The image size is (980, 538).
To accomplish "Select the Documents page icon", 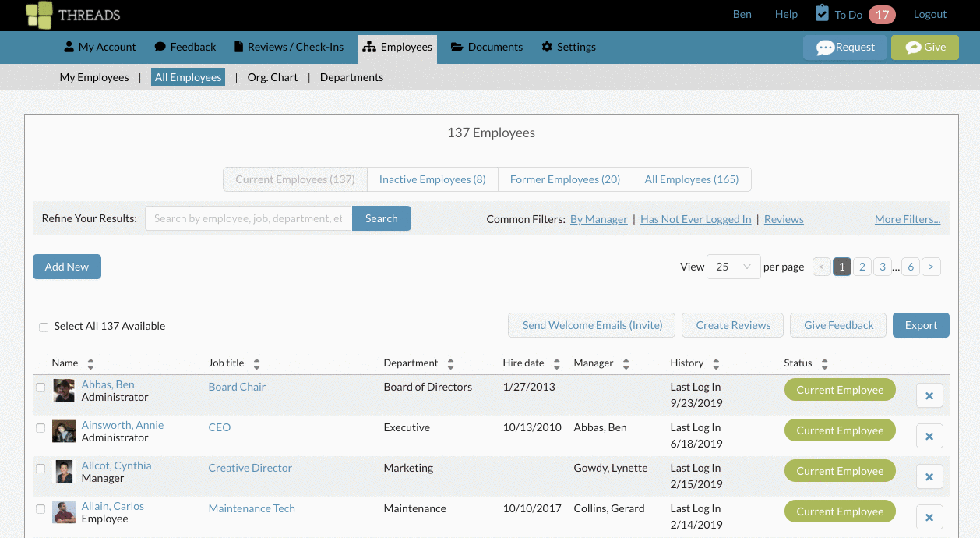I will click(458, 47).
